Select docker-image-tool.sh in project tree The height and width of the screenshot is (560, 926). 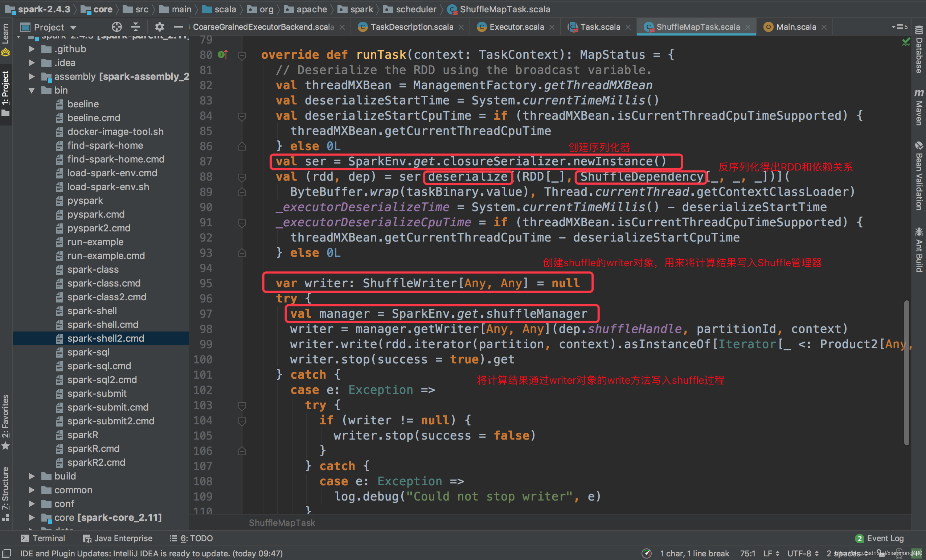pyautogui.click(x=115, y=131)
